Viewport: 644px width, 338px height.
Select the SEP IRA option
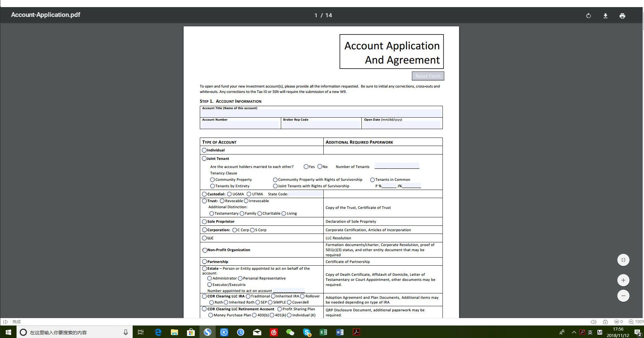[x=258, y=303]
